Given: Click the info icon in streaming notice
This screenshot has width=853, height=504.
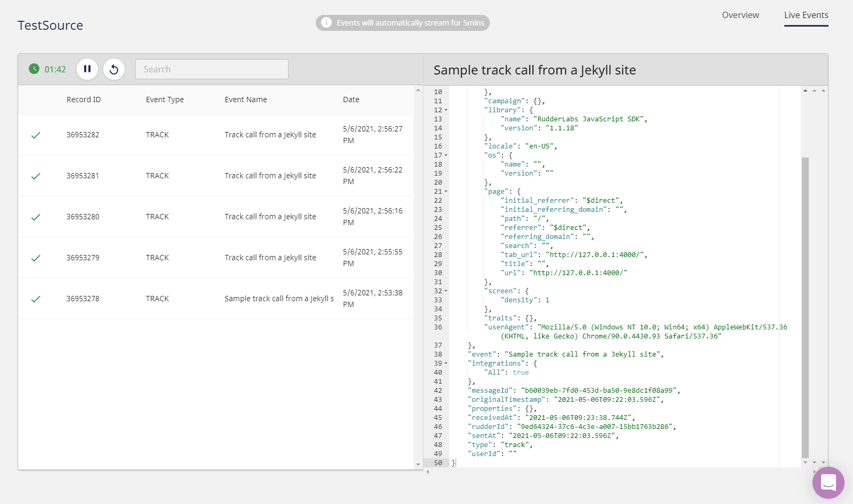Looking at the screenshot, I should click(326, 23).
